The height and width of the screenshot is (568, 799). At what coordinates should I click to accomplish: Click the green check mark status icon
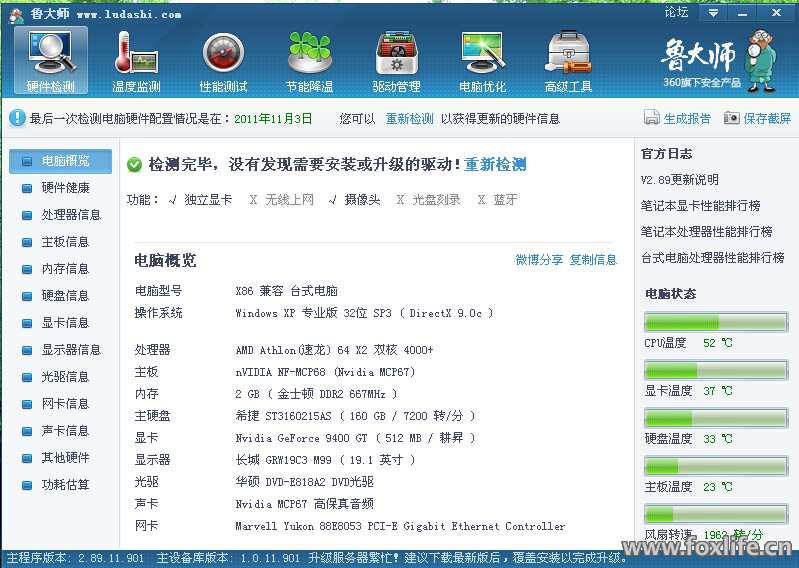[x=134, y=165]
